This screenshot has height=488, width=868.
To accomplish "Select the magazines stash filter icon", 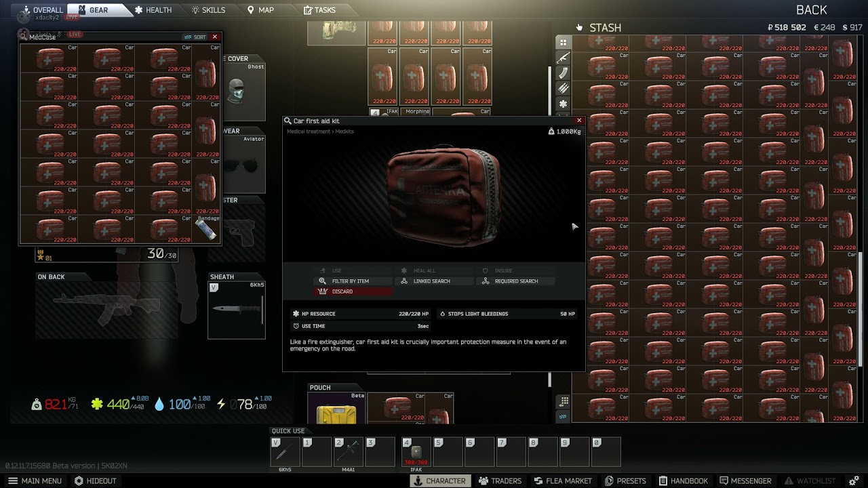I will point(563,73).
